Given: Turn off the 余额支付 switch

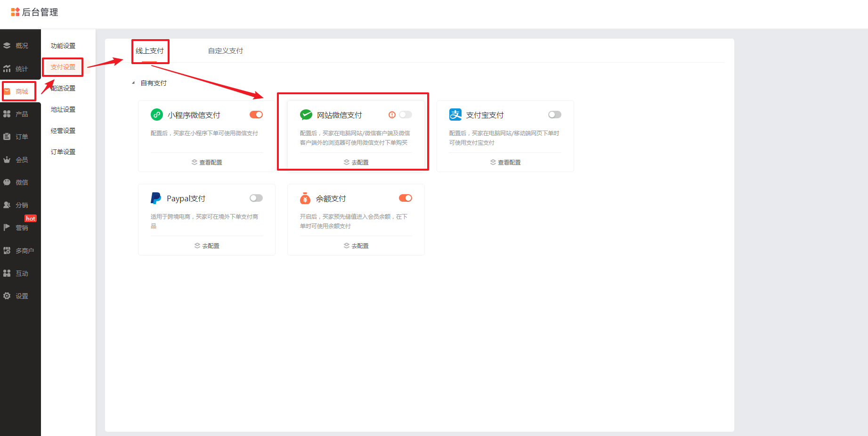Looking at the screenshot, I should pos(406,198).
